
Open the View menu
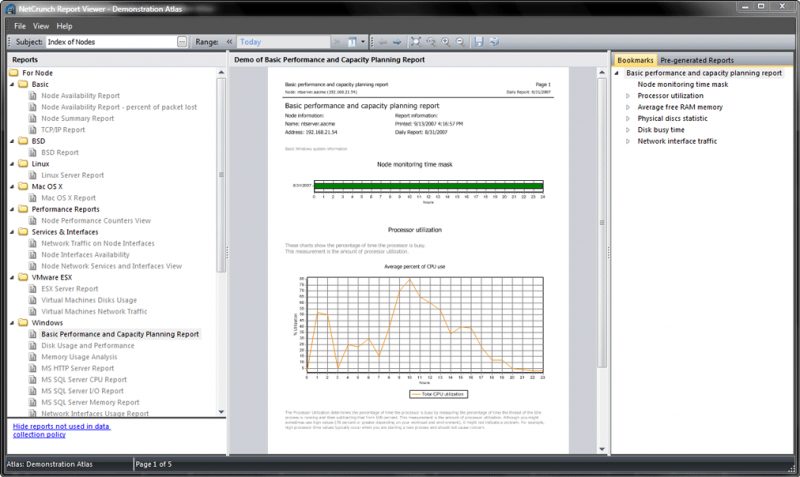click(x=40, y=25)
